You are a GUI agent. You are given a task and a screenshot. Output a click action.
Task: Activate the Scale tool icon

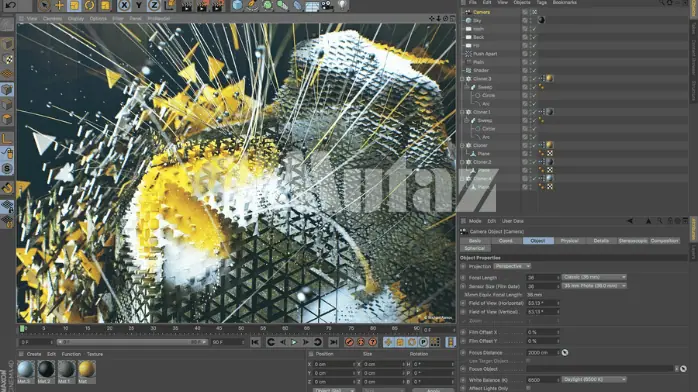click(x=74, y=5)
